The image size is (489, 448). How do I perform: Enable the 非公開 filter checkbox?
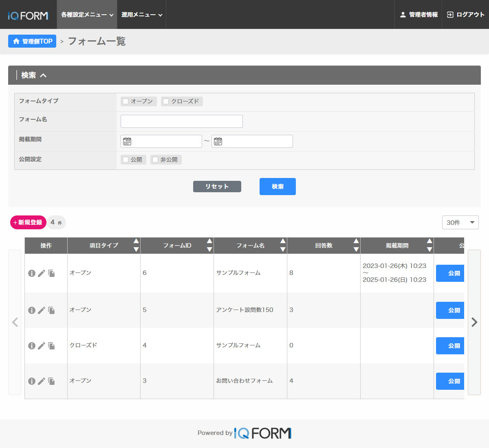[155, 160]
